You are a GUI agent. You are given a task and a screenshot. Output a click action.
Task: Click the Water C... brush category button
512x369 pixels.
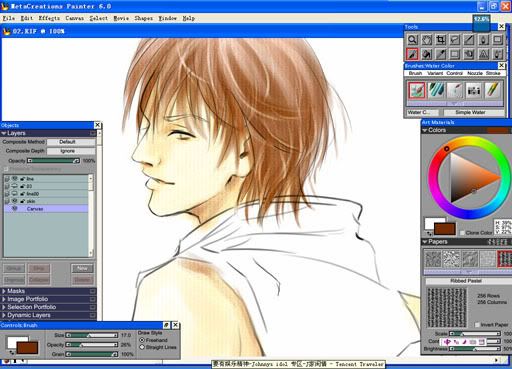point(423,112)
